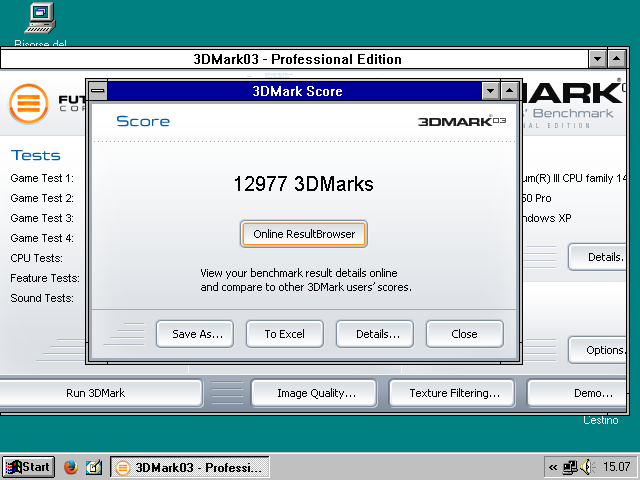This screenshot has height=480, width=640.
Task: Select the Game Test 1: label
Action: [42, 178]
